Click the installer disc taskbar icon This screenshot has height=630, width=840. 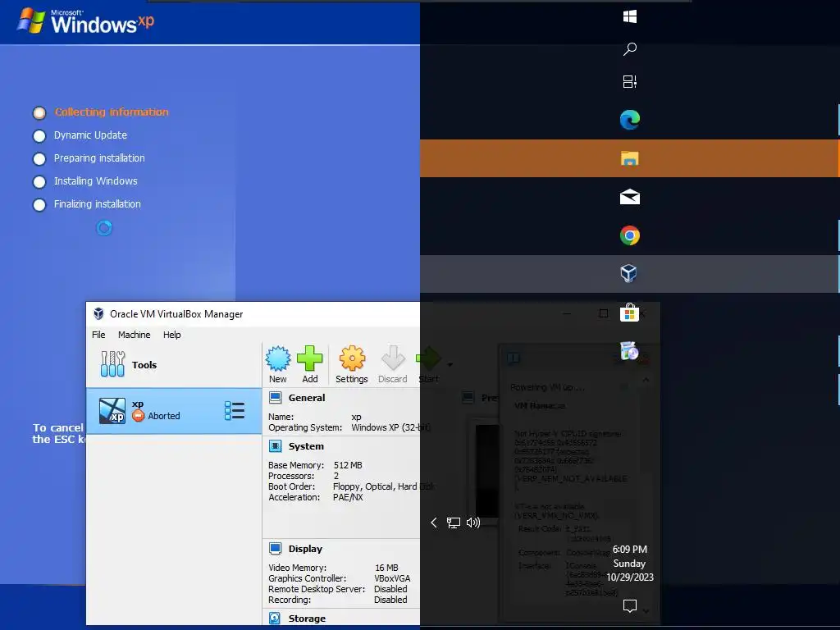(x=629, y=351)
